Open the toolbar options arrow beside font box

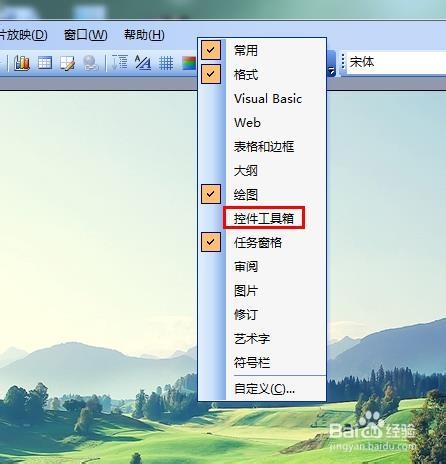tap(331, 63)
